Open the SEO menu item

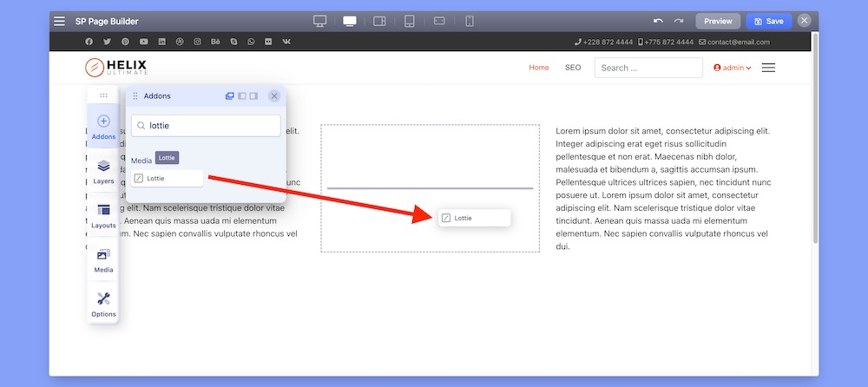coord(573,68)
